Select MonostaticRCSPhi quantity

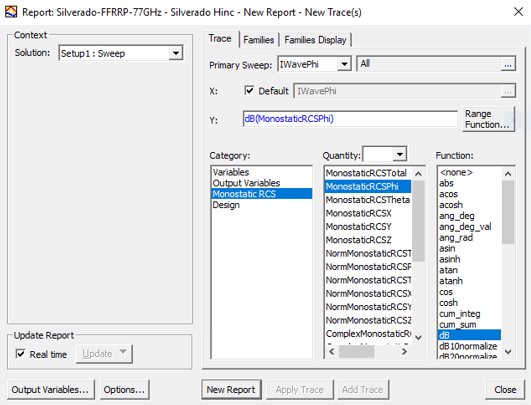(368, 187)
